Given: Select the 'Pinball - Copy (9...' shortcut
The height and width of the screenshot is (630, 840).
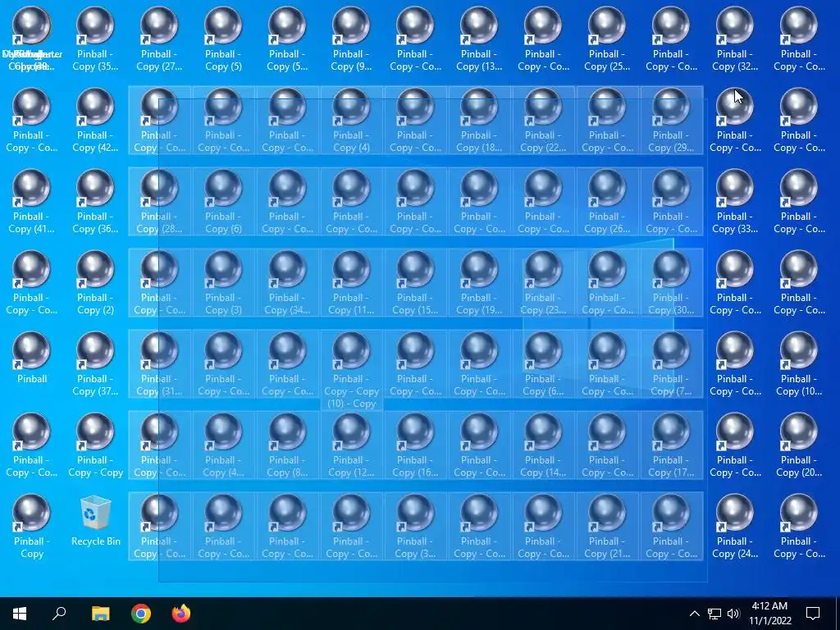Looking at the screenshot, I should point(351,39).
